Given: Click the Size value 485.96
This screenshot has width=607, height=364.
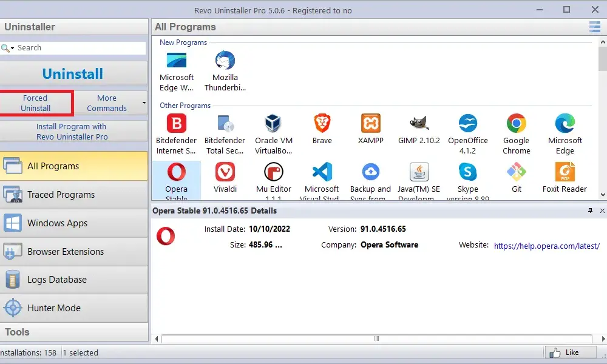Looking at the screenshot, I should [x=266, y=245].
